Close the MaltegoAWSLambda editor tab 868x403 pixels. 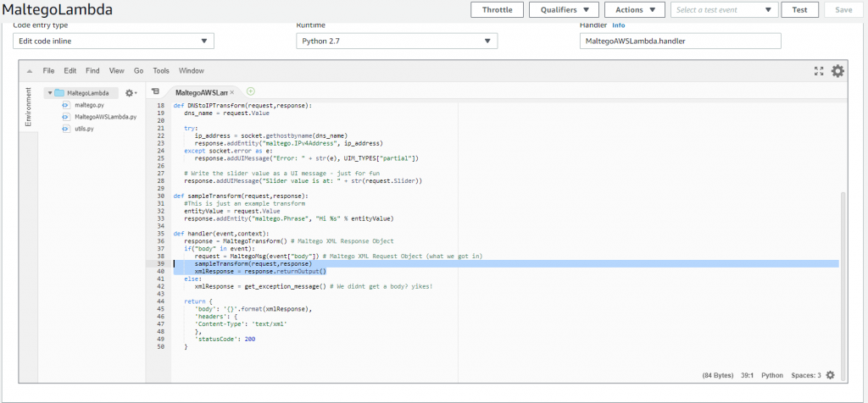coord(232,92)
